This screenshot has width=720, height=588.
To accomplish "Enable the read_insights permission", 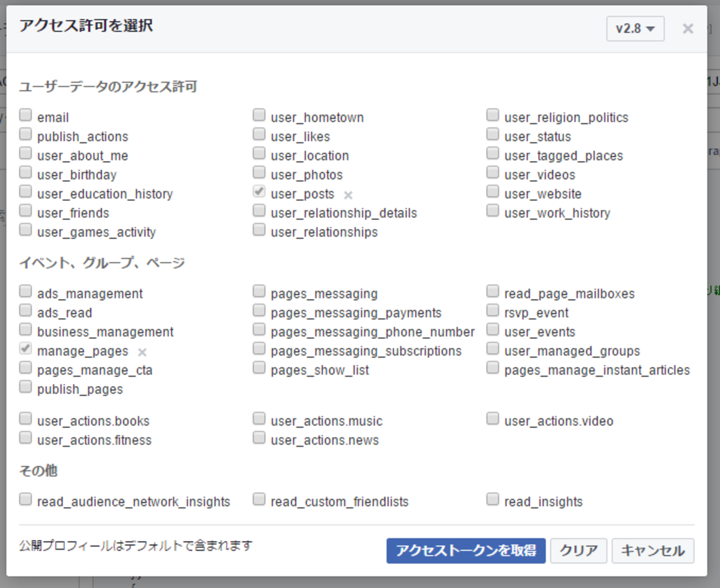I will (493, 499).
